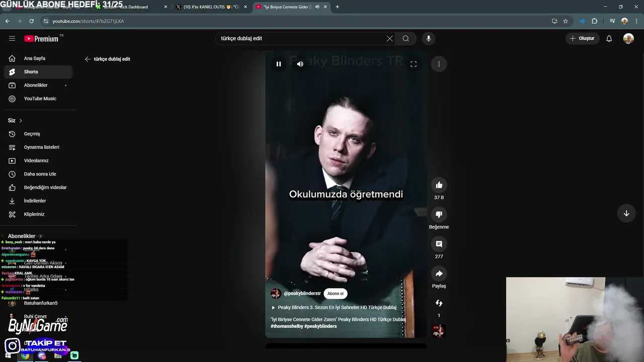
Task: Share the Short via Paylaş
Action: click(439, 274)
